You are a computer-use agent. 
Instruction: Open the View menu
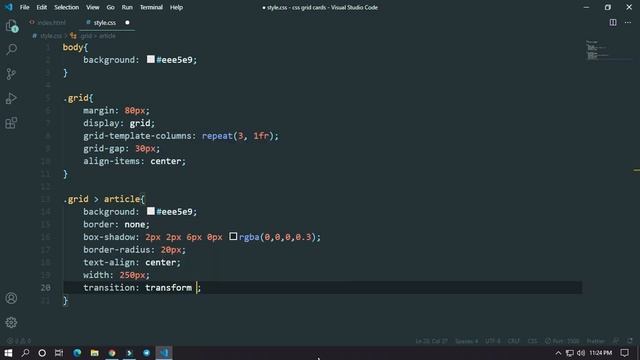coord(93,7)
